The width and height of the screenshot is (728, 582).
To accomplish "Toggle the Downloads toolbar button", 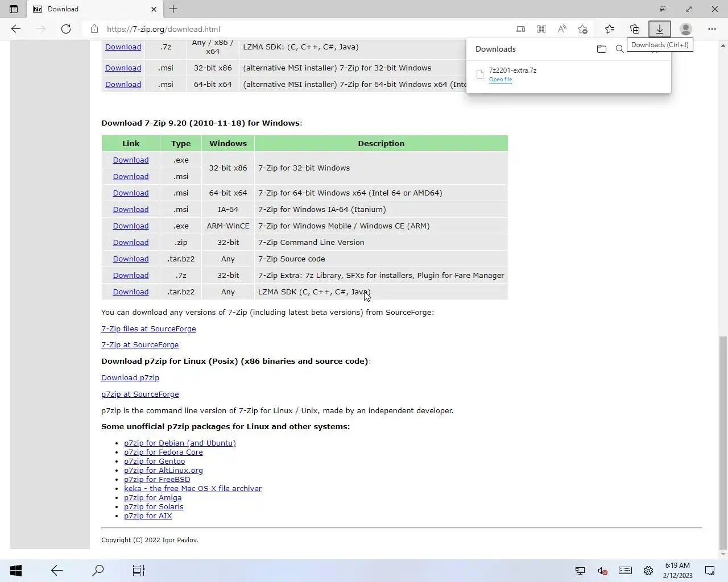I will pyautogui.click(x=660, y=29).
